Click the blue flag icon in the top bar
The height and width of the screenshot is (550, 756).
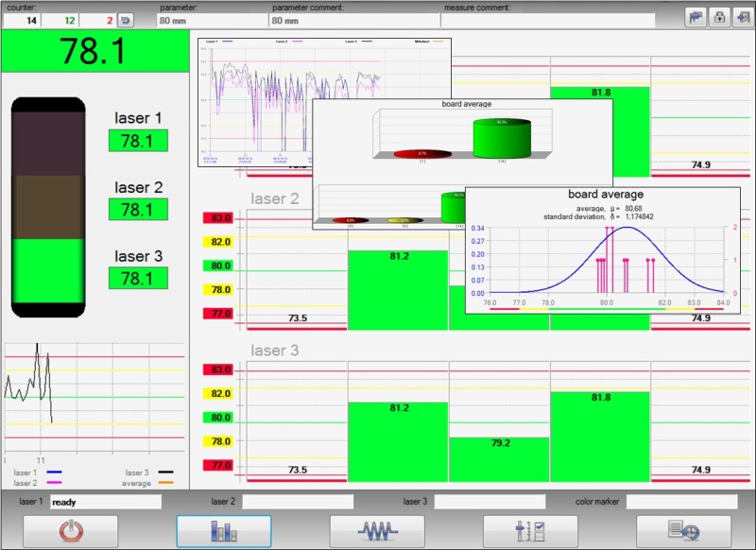696,17
